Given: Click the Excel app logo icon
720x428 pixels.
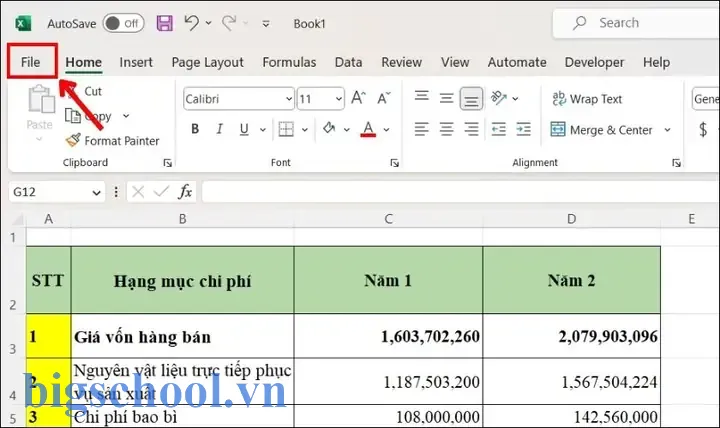Looking at the screenshot, I should pyautogui.click(x=22, y=23).
